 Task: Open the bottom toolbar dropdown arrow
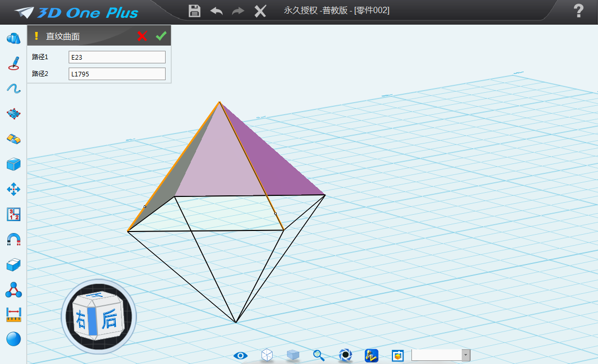[x=465, y=355]
